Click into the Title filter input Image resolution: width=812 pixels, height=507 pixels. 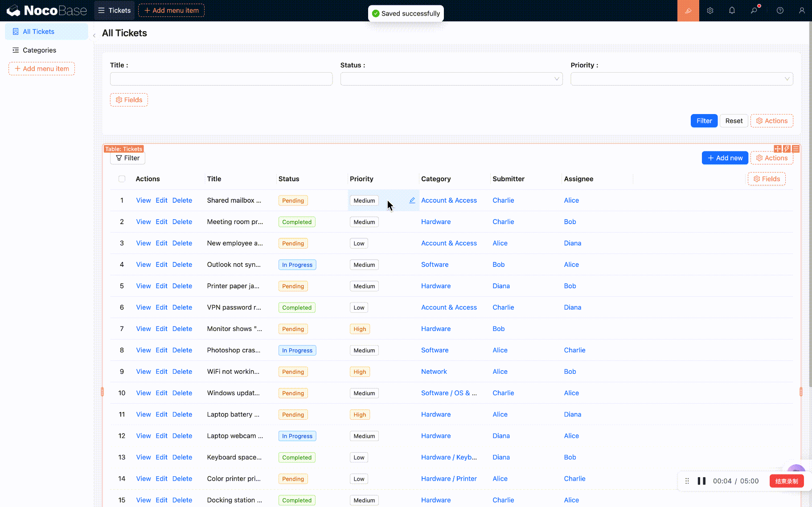(221, 79)
